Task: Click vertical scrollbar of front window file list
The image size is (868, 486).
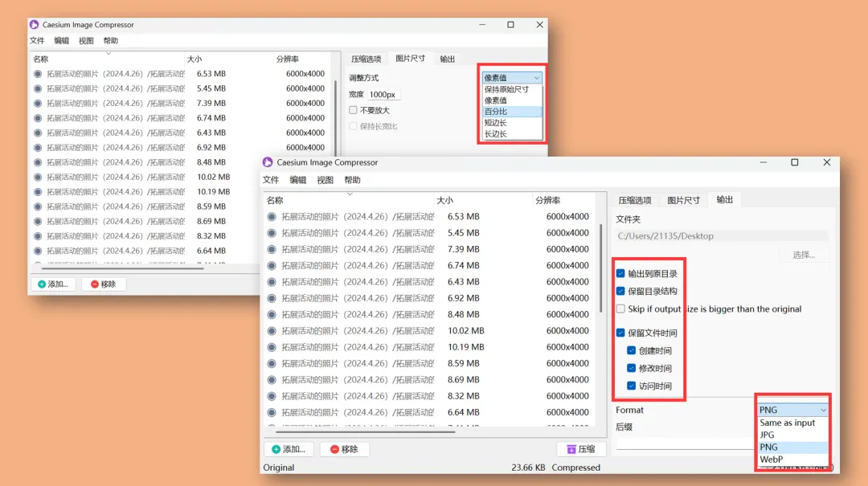Action: coord(601,268)
